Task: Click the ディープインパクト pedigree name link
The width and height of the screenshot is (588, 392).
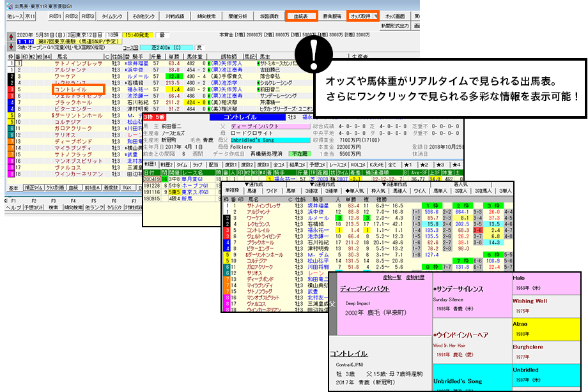Action: [366, 288]
